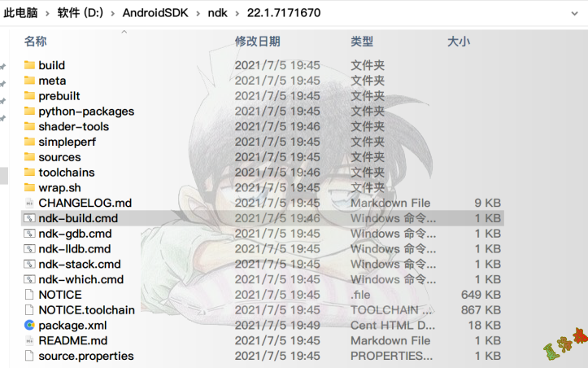Expand the chevron after ndk breadcrumb
Image resolution: width=588 pixels, height=368 pixels.
pos(237,13)
